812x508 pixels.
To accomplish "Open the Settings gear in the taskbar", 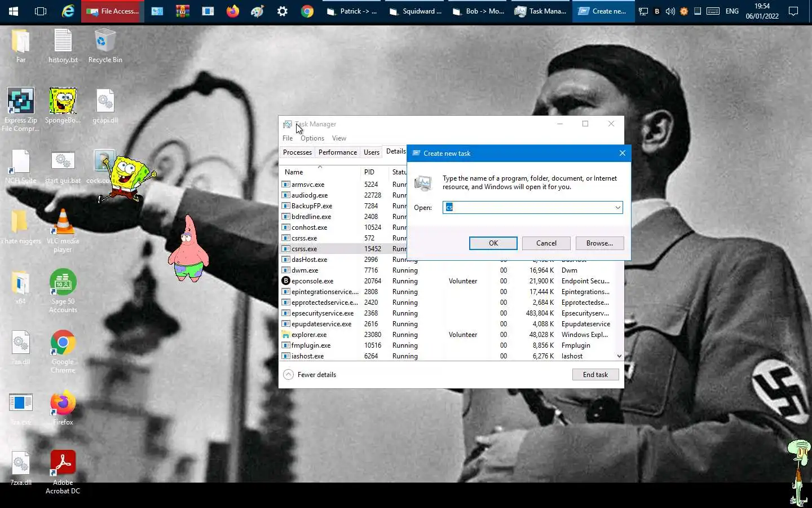I will tap(282, 11).
